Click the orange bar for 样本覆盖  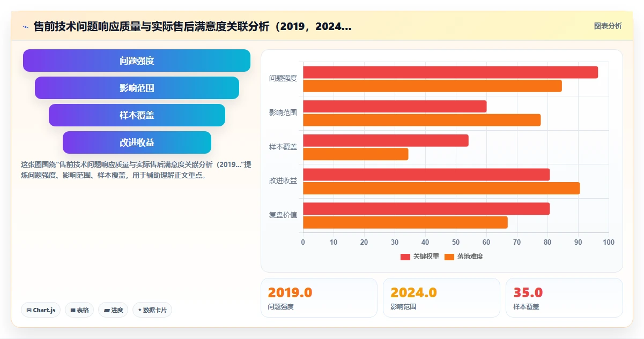(x=356, y=154)
